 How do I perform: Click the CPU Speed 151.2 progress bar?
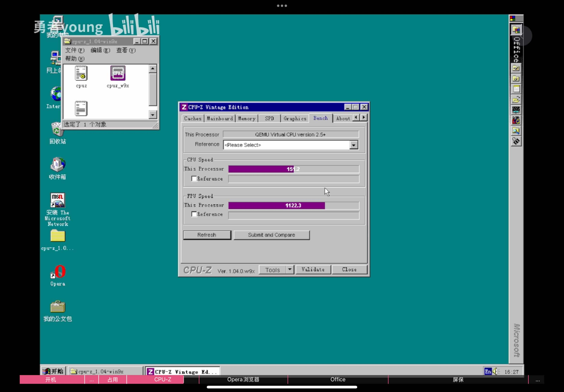(x=293, y=169)
